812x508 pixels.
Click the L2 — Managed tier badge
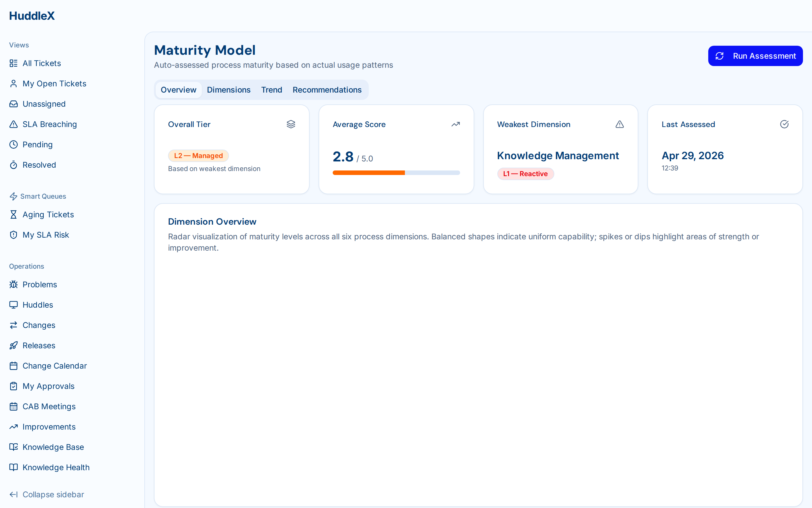(198, 156)
